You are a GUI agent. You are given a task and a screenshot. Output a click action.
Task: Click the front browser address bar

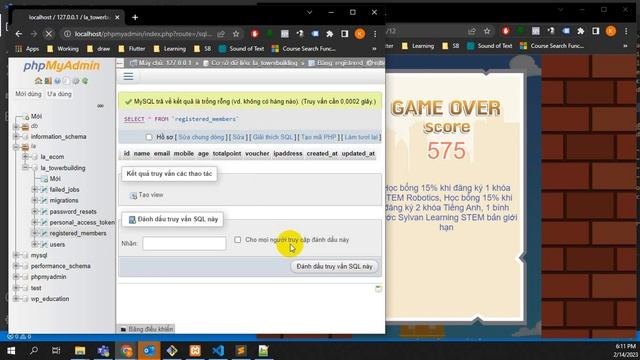[143, 34]
